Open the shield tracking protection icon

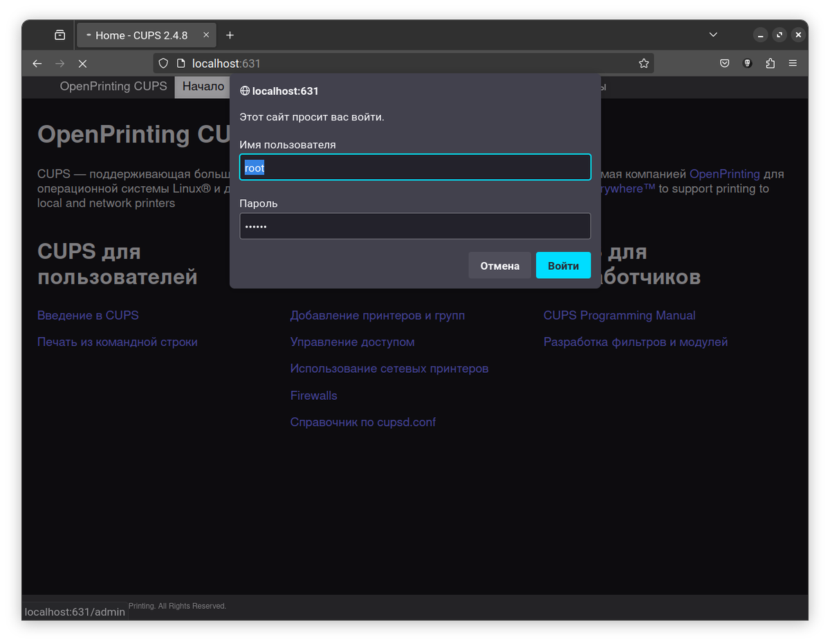point(163,64)
